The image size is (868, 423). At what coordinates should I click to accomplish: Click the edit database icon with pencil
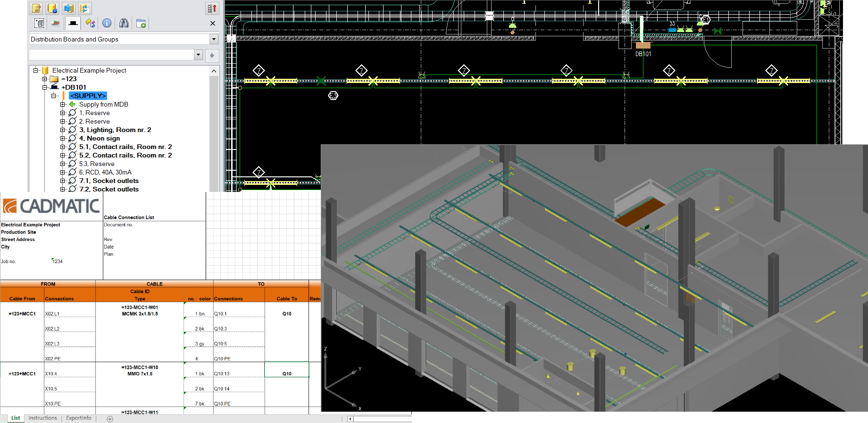coord(36,8)
